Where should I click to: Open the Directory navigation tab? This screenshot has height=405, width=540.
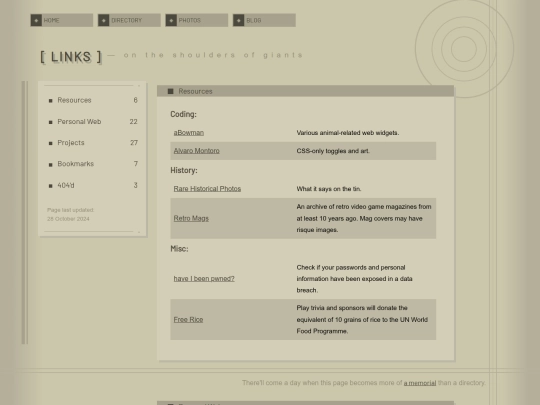point(129,20)
